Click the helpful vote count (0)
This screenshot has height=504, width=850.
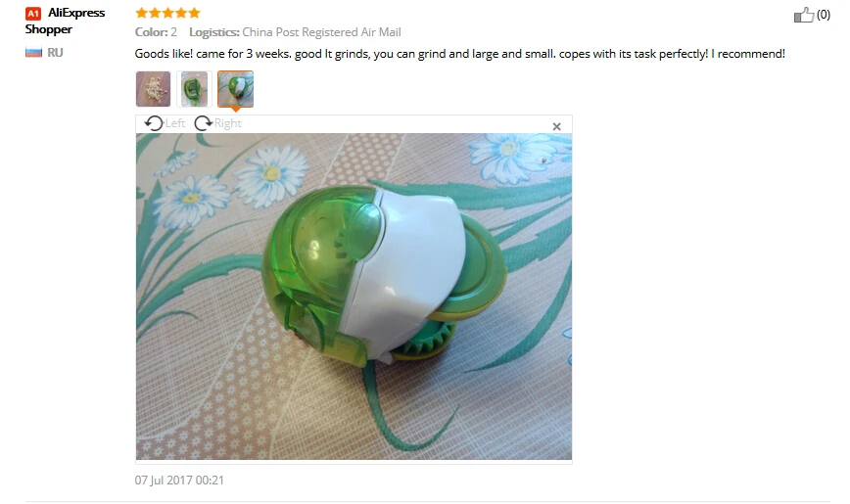(x=823, y=15)
